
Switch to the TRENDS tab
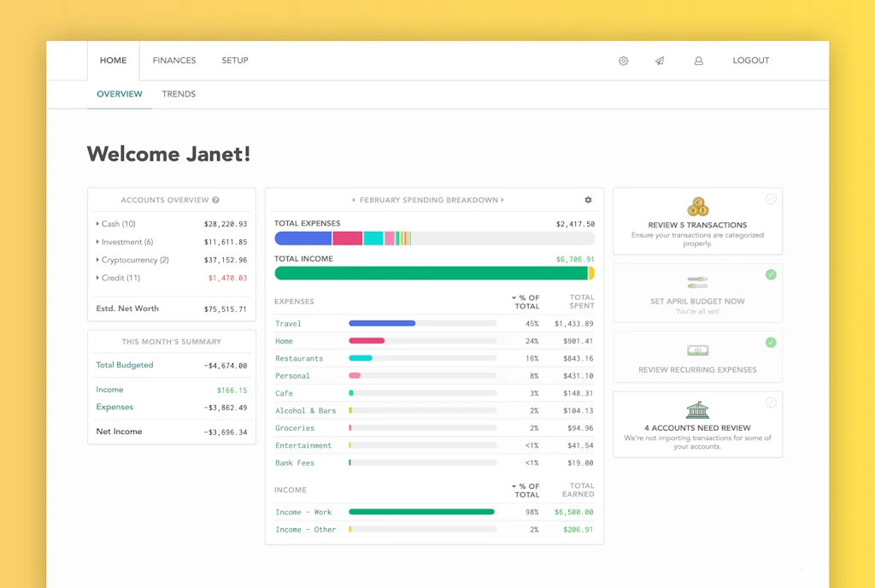pyautogui.click(x=179, y=94)
